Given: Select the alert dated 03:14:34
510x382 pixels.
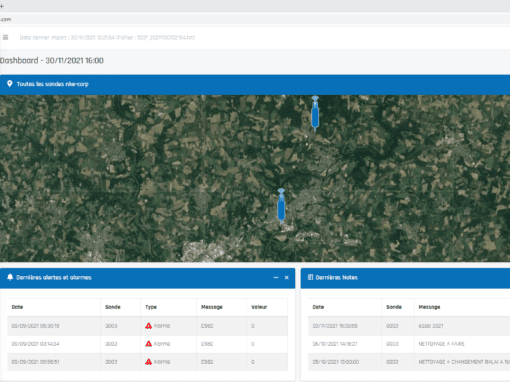Looking at the screenshot, I should coord(147,344).
